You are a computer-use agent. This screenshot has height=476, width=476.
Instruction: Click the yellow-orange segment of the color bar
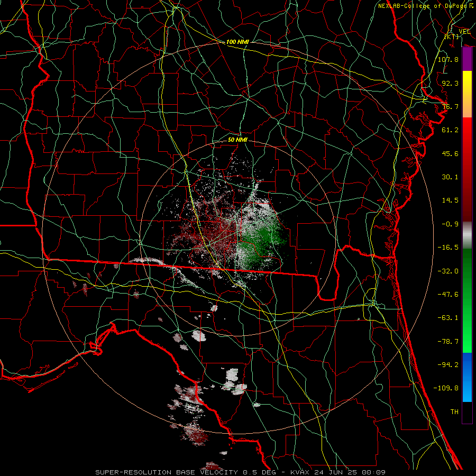[x=467, y=94]
